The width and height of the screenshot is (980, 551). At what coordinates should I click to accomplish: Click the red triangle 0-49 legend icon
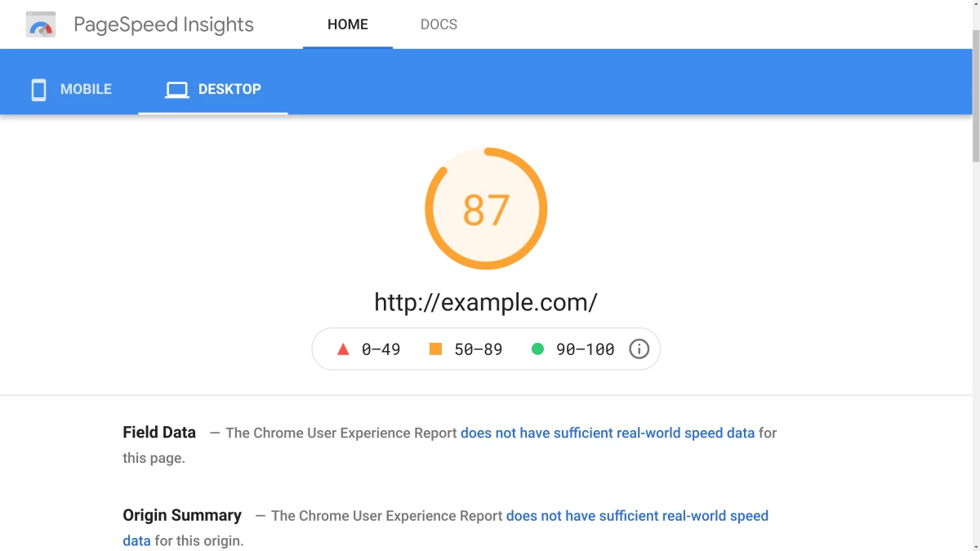pyautogui.click(x=341, y=349)
